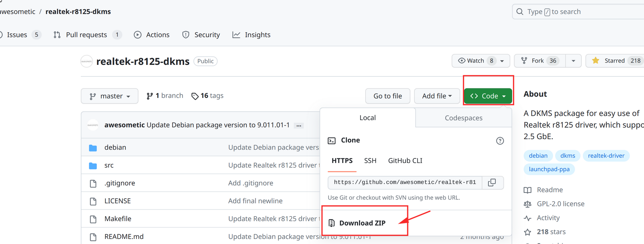Expand the Add file dropdown
The height and width of the screenshot is (244, 644).
point(437,96)
